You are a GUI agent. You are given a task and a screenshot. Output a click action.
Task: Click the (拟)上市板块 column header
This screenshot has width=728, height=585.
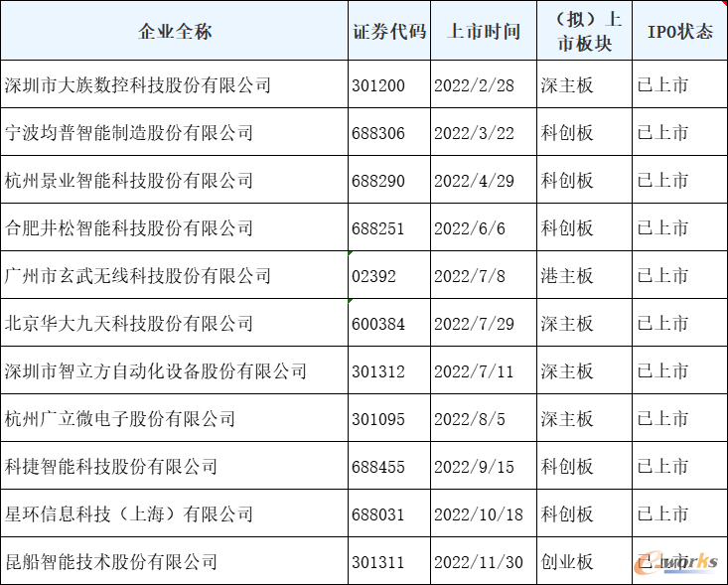tap(585, 31)
